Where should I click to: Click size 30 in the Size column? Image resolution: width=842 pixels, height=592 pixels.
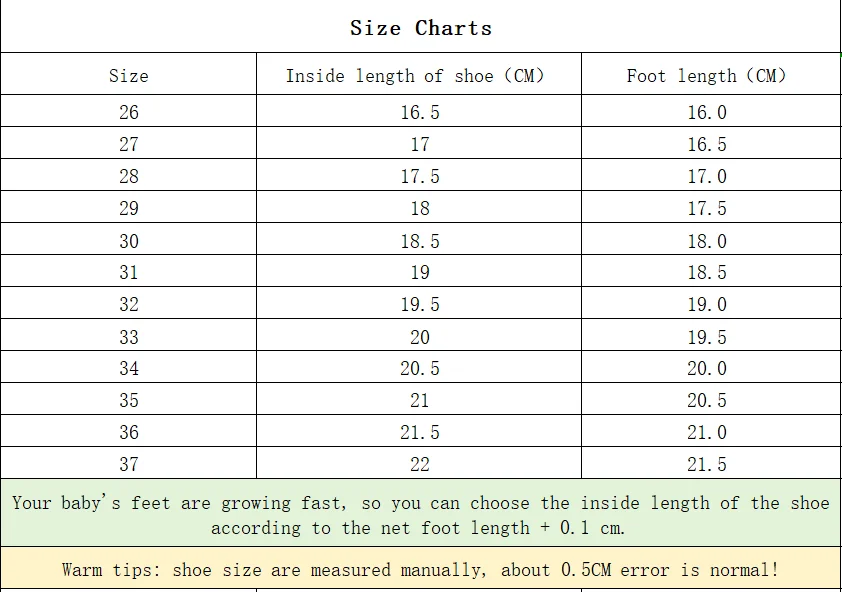point(129,241)
